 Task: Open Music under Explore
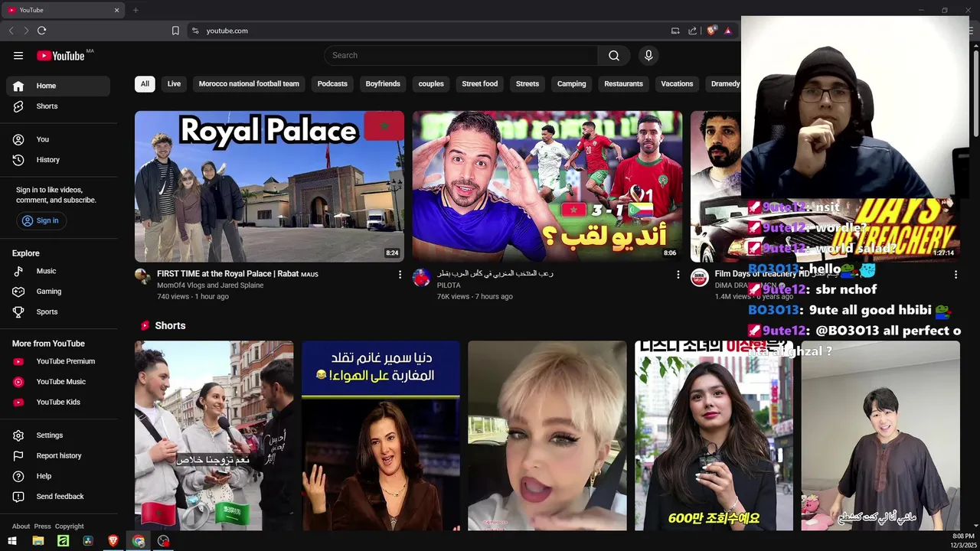(58, 271)
